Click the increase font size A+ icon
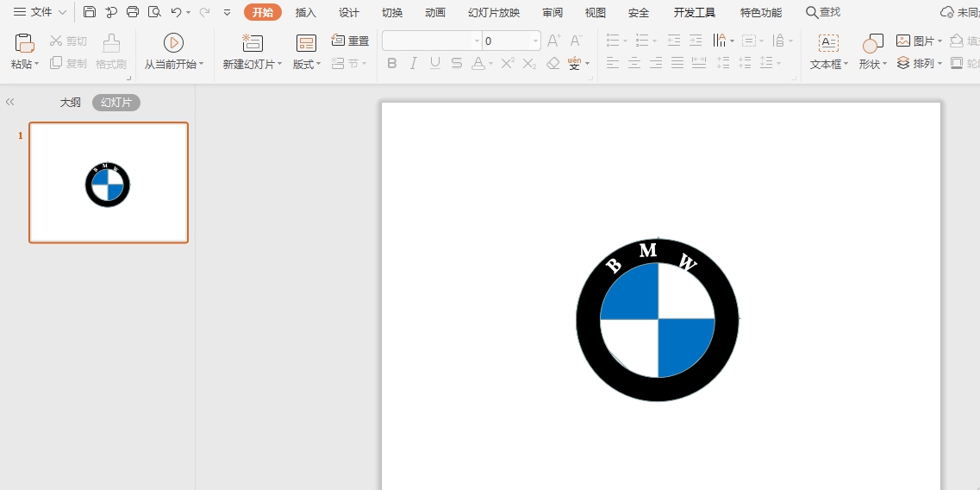The width and height of the screenshot is (980, 490). (x=553, y=41)
